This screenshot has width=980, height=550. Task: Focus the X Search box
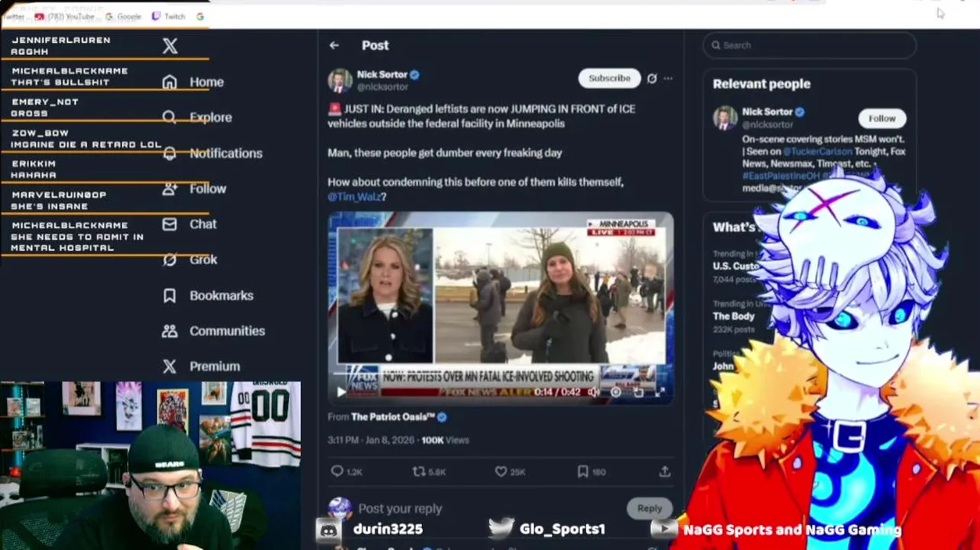click(x=809, y=45)
